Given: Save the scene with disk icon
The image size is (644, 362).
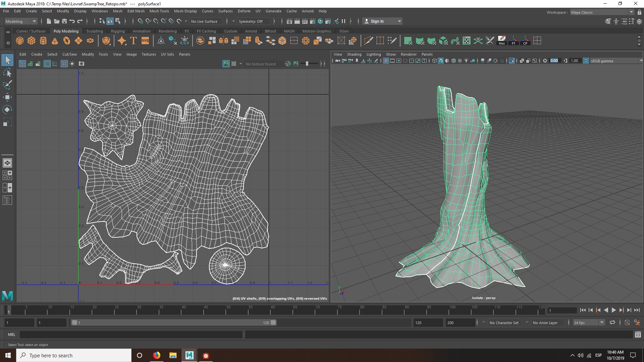Looking at the screenshot, I should (x=64, y=21).
